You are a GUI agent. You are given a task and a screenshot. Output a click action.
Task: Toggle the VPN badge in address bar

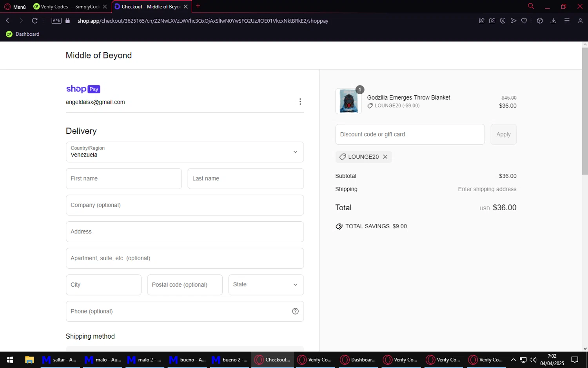tap(56, 21)
